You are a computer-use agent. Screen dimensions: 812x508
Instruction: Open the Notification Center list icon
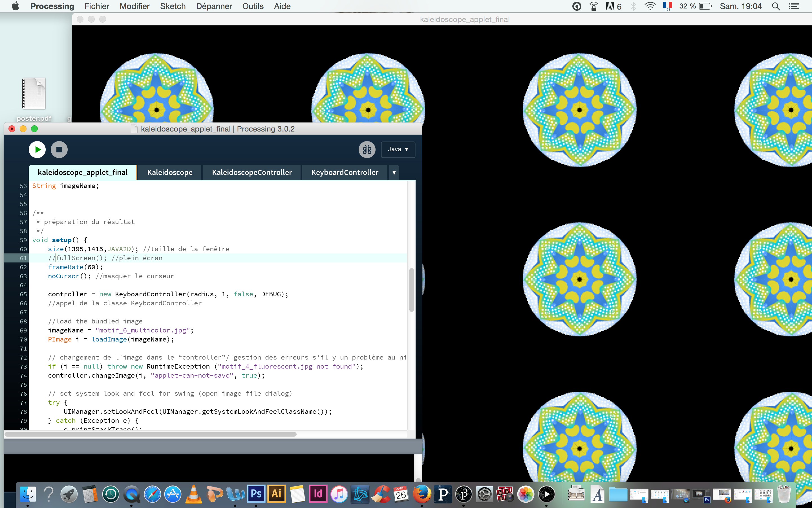click(794, 6)
